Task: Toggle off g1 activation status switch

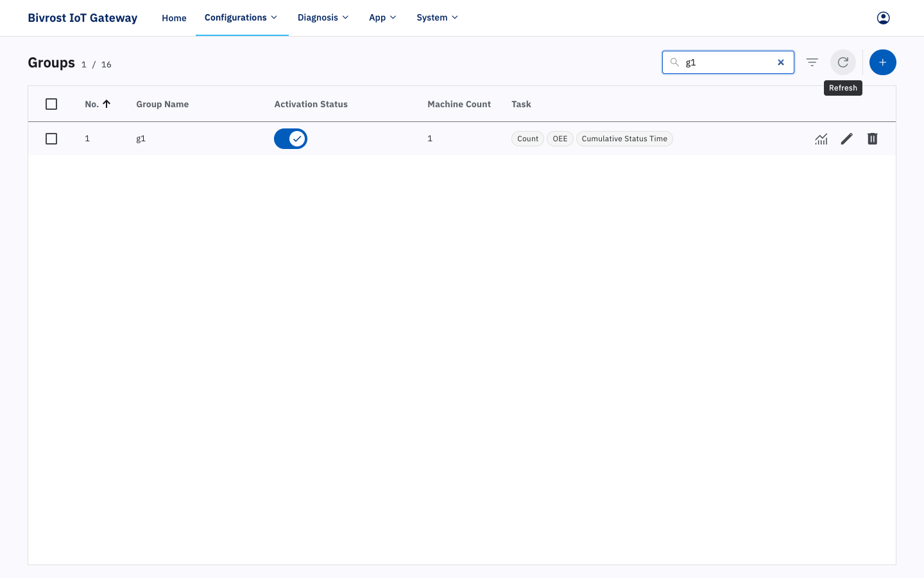Action: tap(291, 139)
